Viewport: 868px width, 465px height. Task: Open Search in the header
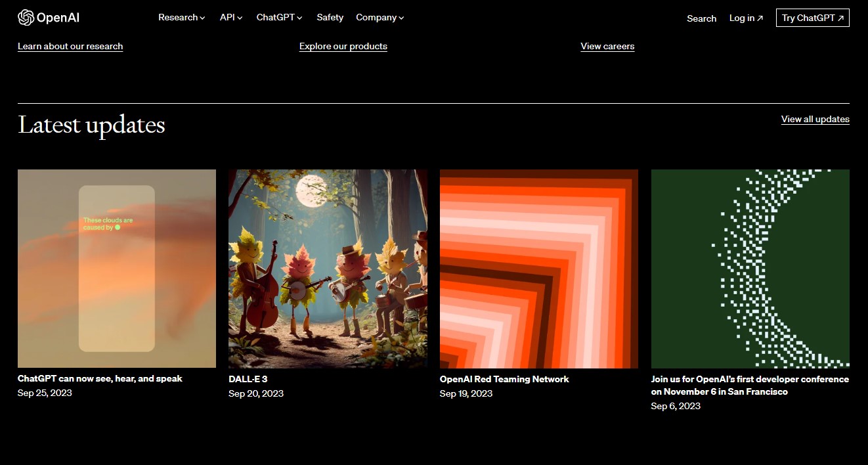(701, 18)
